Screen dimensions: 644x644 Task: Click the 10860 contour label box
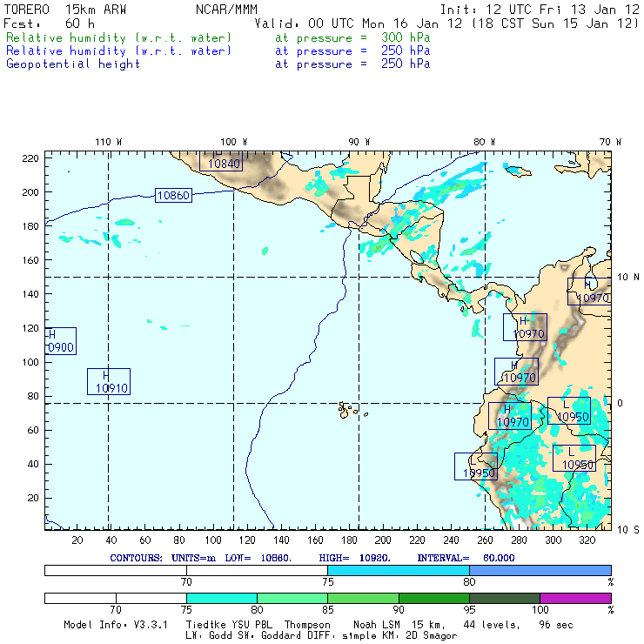173,196
